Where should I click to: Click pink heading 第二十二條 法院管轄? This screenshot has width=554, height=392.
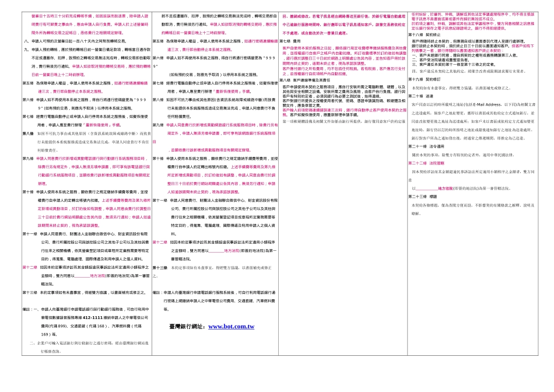pyautogui.click(x=426, y=163)
